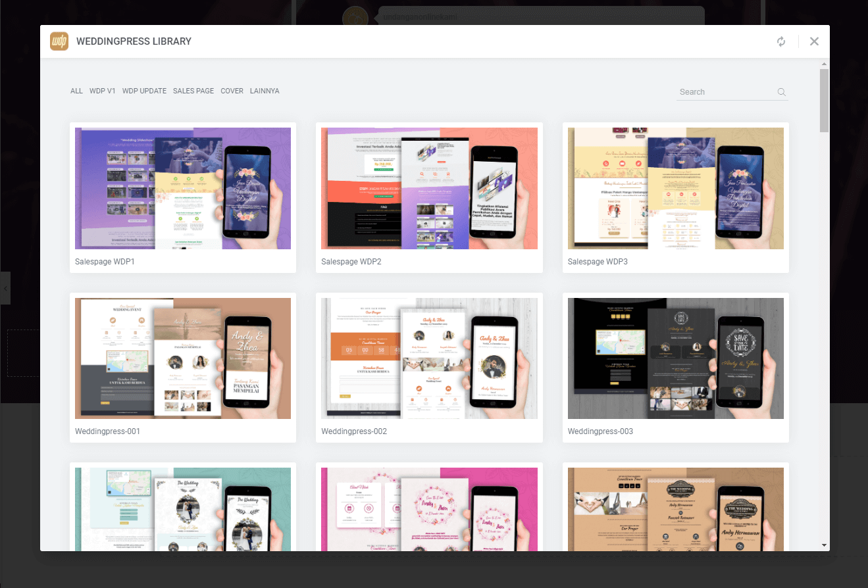Select the brown kraft template thumbnail
The image size is (868, 588).
[676, 509]
